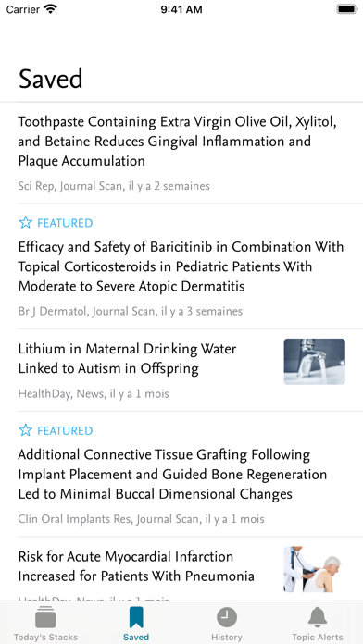The height and width of the screenshot is (644, 363).
Task: Tap the Topic Alerts bell icon
Action: tap(318, 617)
